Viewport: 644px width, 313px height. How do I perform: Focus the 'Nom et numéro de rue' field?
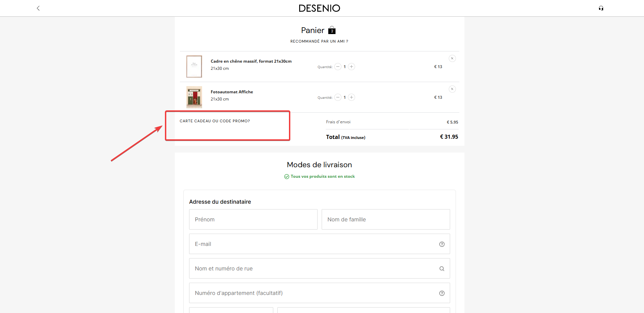point(319,268)
